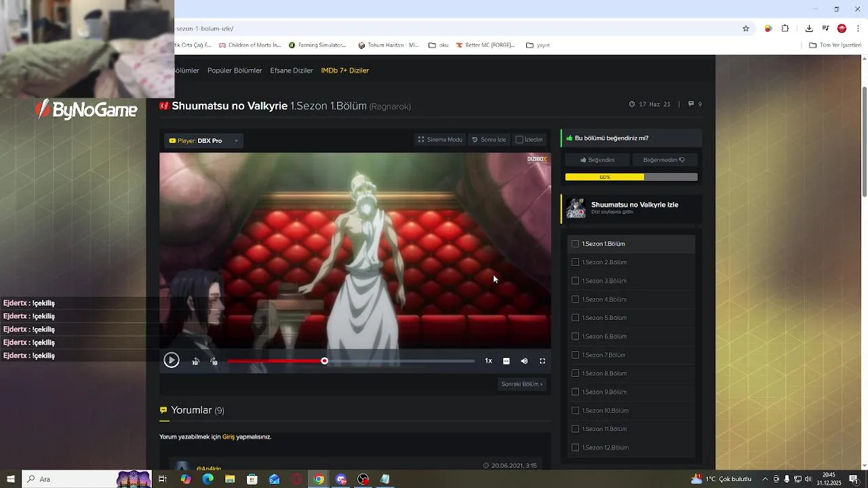868x488 pixels.
Task: Click the page address bar URL
Action: 204,28
